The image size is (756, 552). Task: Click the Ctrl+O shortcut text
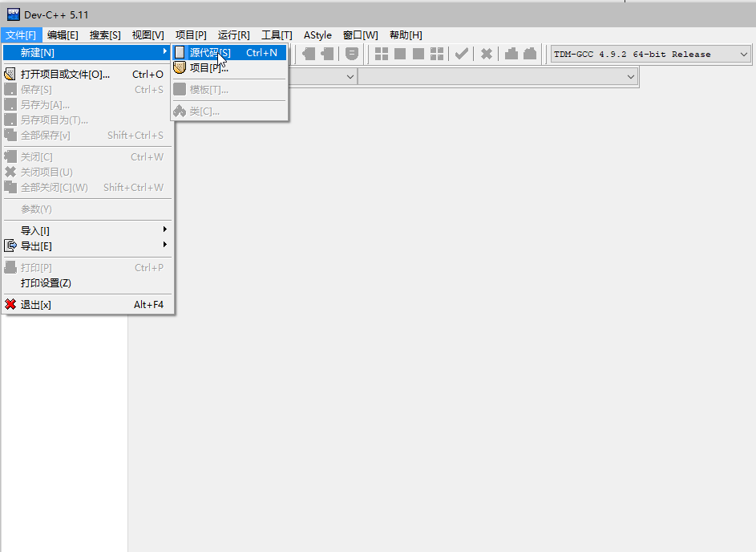click(x=148, y=75)
